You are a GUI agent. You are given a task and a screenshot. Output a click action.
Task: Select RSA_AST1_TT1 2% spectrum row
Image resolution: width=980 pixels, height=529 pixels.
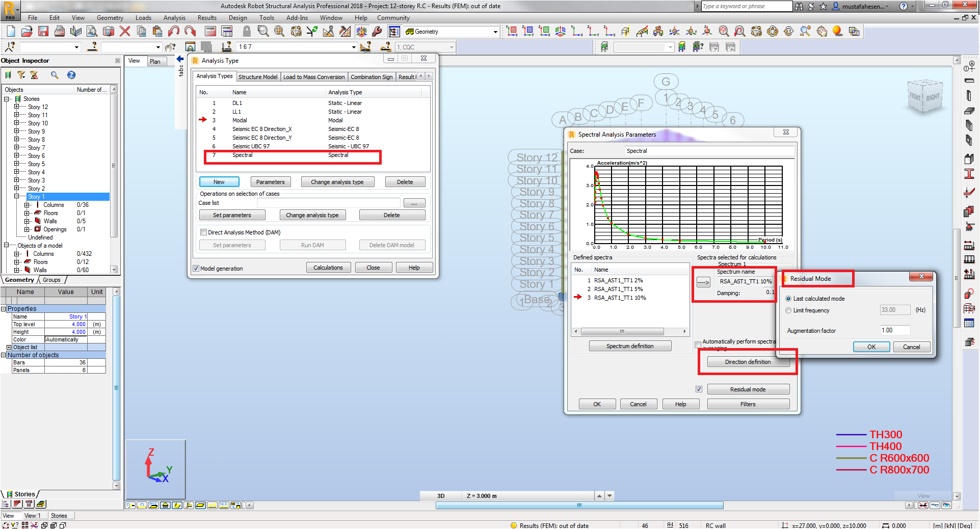coord(630,280)
